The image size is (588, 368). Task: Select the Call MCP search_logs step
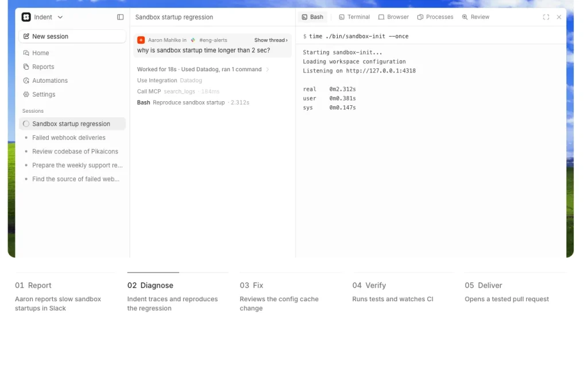tap(178, 91)
